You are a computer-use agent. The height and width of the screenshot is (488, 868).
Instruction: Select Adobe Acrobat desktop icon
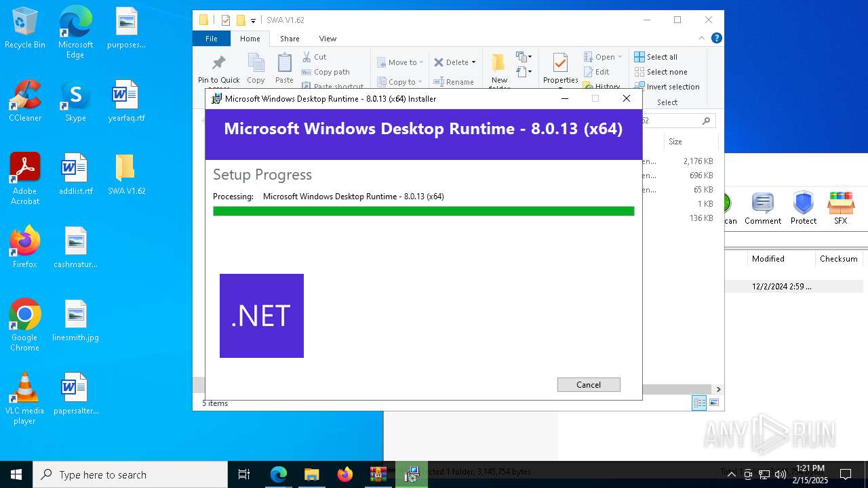click(25, 179)
